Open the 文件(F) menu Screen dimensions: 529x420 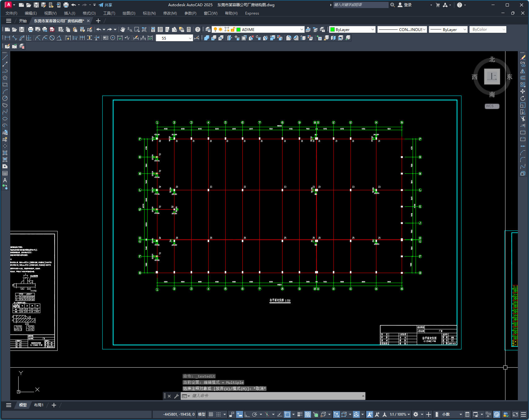[x=11, y=13]
